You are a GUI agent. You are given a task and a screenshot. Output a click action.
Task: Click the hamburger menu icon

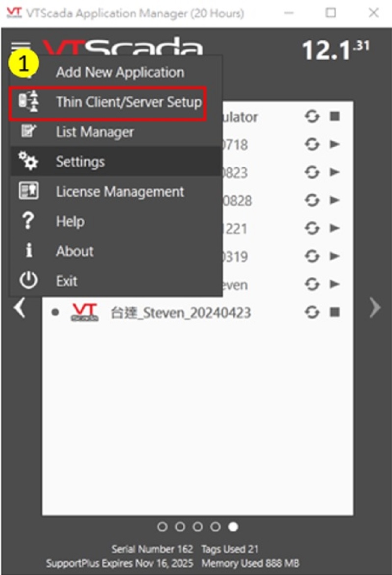pyautogui.click(x=21, y=47)
